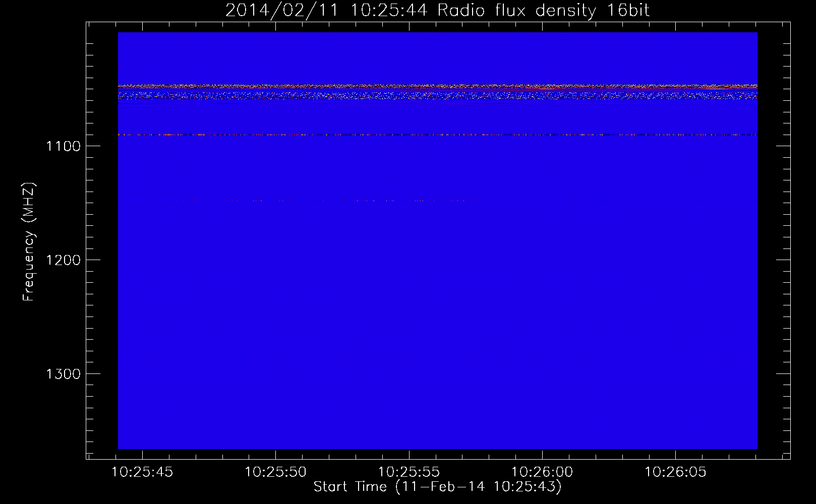
Task: Select the 1100 frequency tick label
Action: (x=63, y=146)
